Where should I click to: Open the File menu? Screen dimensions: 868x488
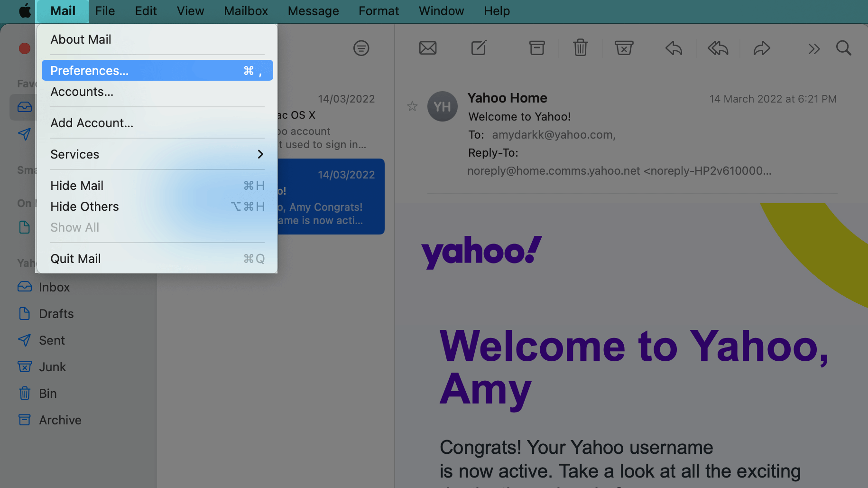pos(105,11)
